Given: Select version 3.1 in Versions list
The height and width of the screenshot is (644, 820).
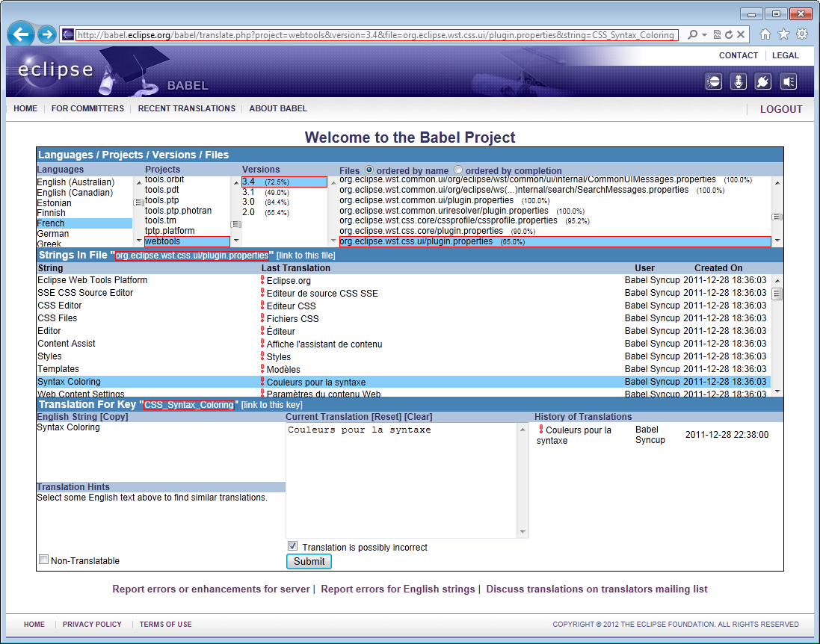Looking at the screenshot, I should click(x=285, y=192).
